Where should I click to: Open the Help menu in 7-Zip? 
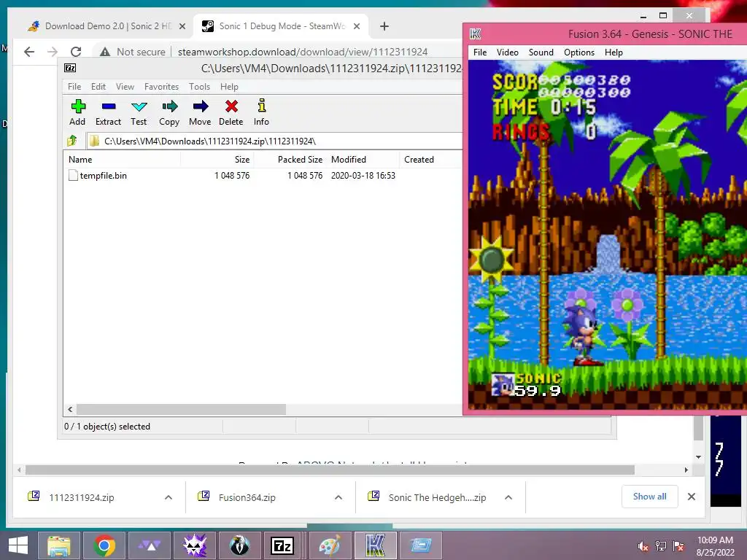point(229,87)
